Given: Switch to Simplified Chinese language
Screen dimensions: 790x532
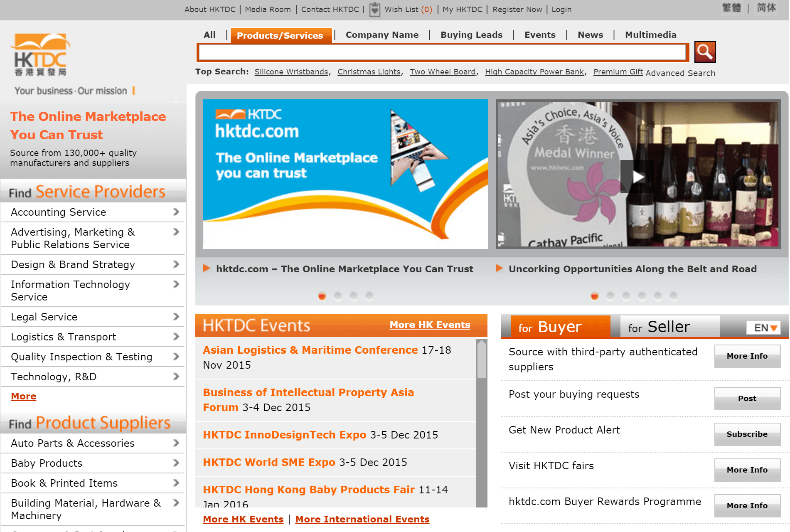Looking at the screenshot, I should coord(766,8).
